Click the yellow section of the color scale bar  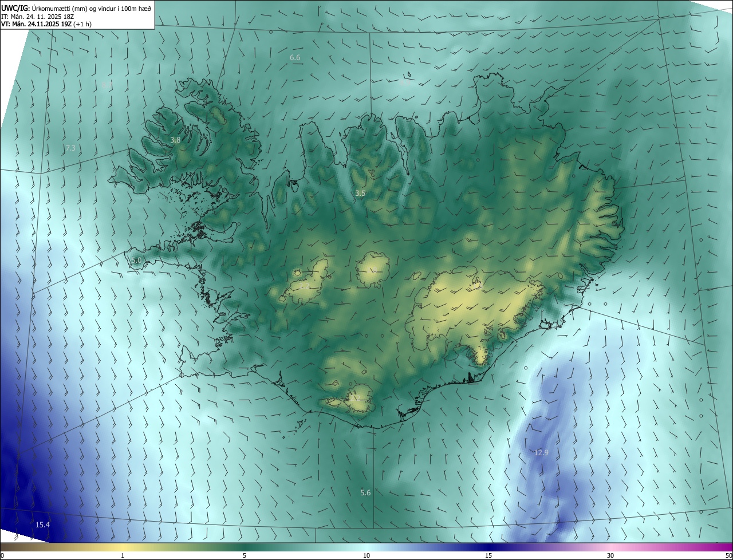pos(123,547)
